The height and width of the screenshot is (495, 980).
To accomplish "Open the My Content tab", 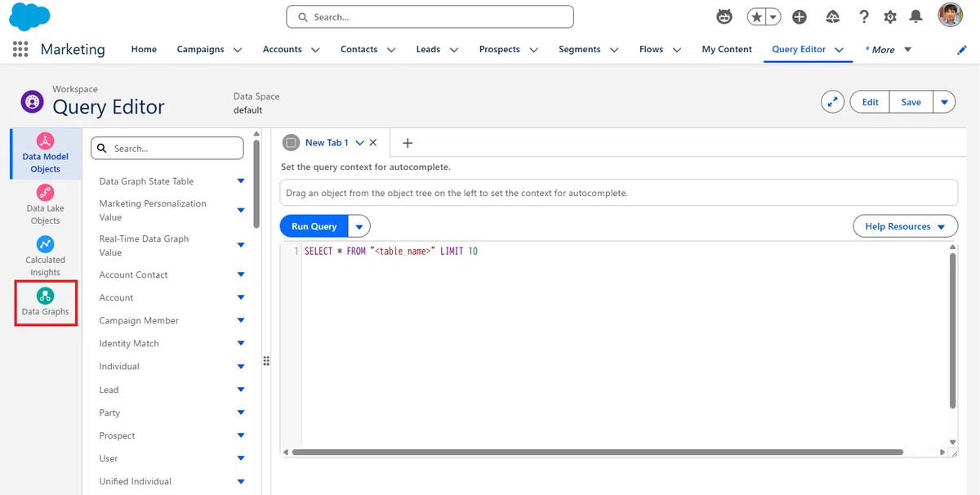I will tap(727, 49).
